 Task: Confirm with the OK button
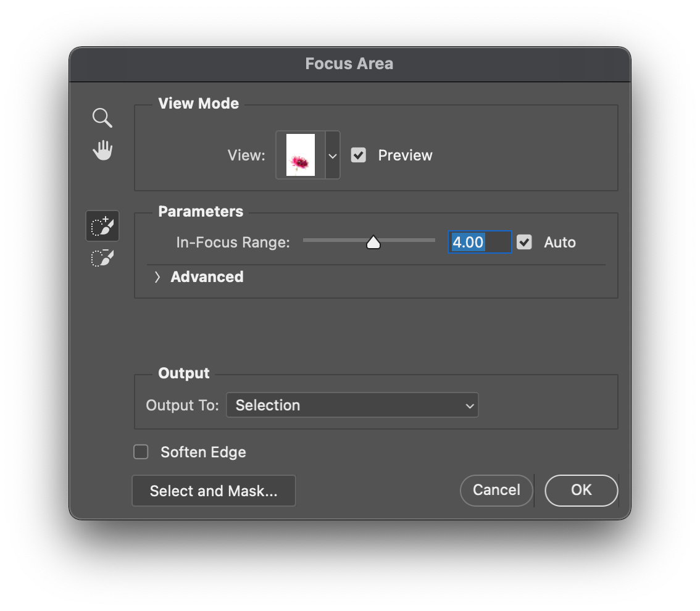coord(581,490)
